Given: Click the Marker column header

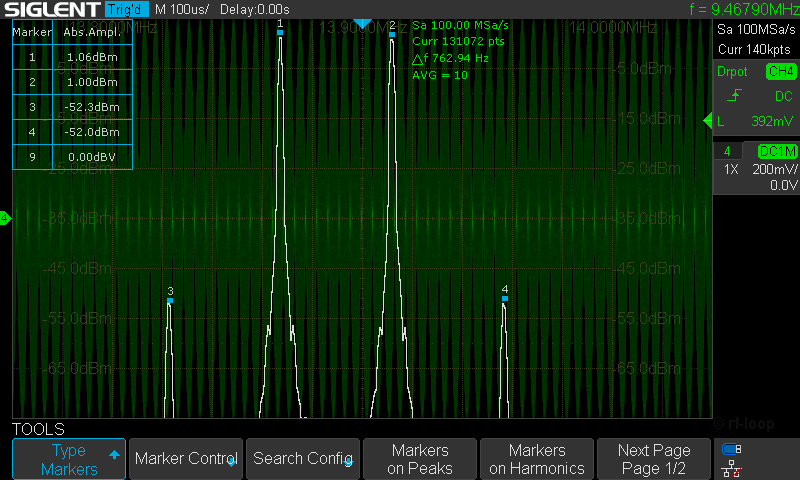Looking at the screenshot, I should click(32, 32).
